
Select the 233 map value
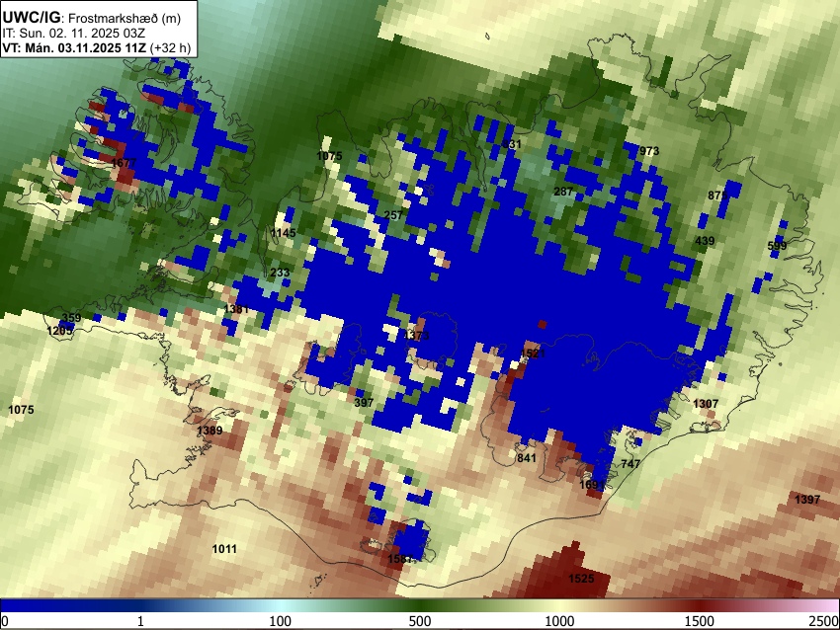[280, 273]
